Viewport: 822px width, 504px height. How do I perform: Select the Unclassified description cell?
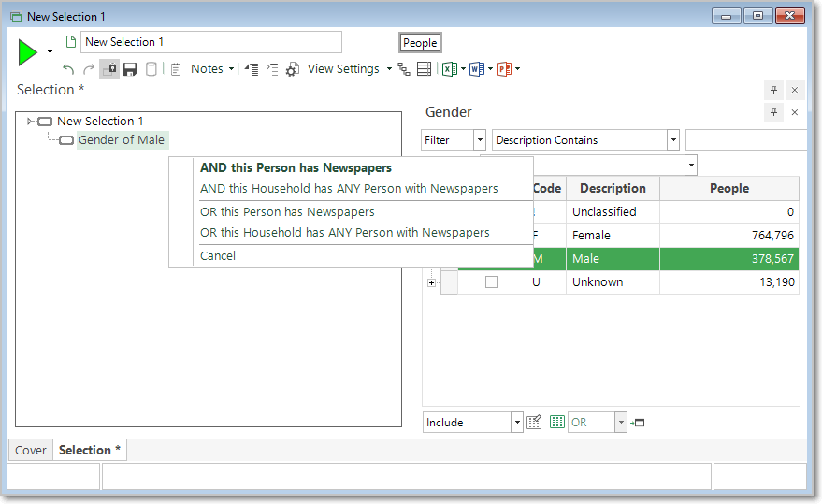613,212
